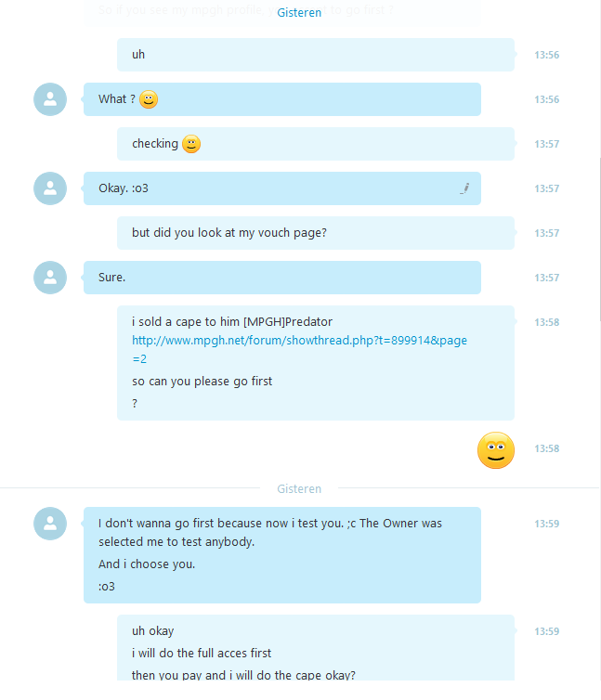Click the avatar next to "Sure." message
The width and height of the screenshot is (601, 700).
pyautogui.click(x=50, y=278)
